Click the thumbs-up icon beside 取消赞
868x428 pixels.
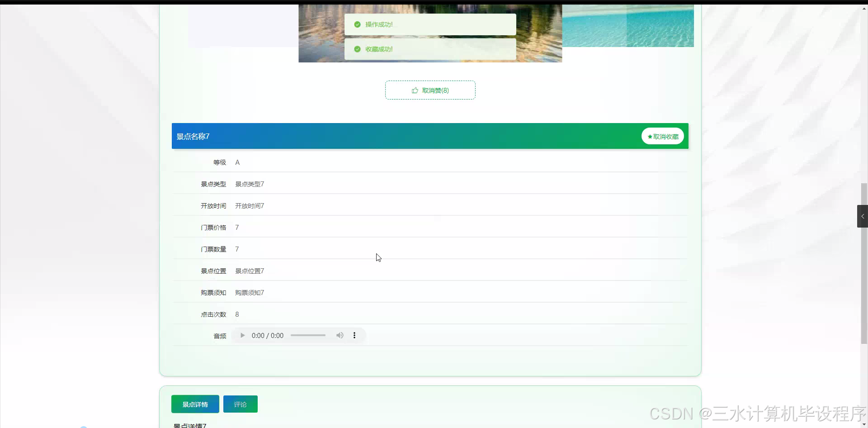point(415,90)
